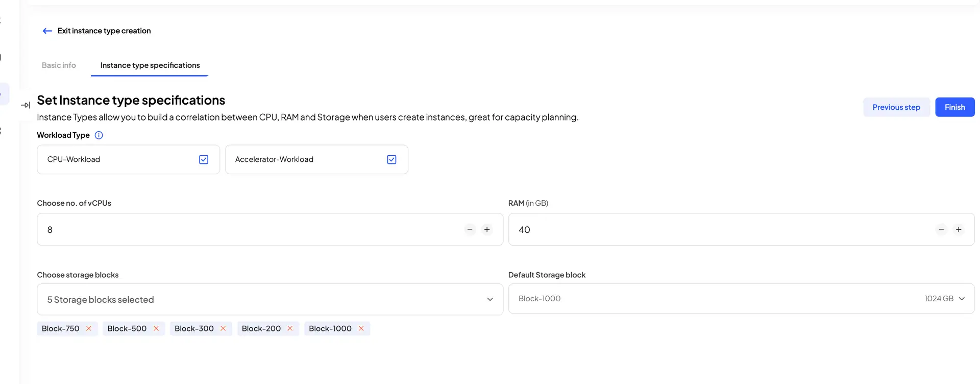Select Instance type specifications tab
Image resolution: width=980 pixels, height=384 pixels.
pyautogui.click(x=150, y=65)
